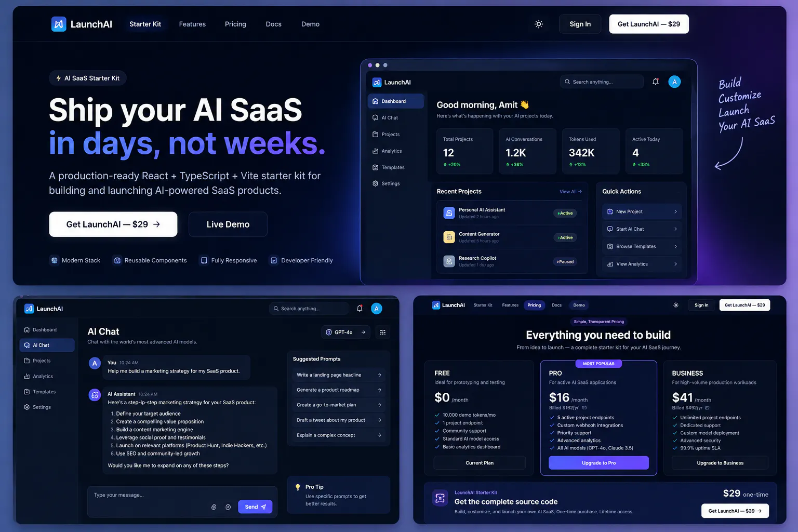Click the chevron on Start AI Chat quick action
This screenshot has width=798, height=532.
coord(675,229)
